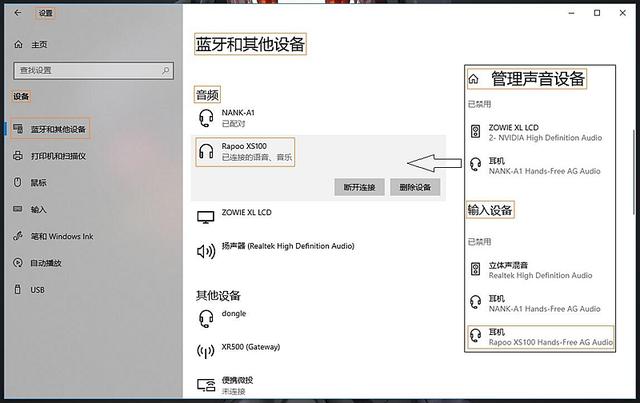Maximize the Settings window
Screen dimensions: 640x403
pos(597,13)
